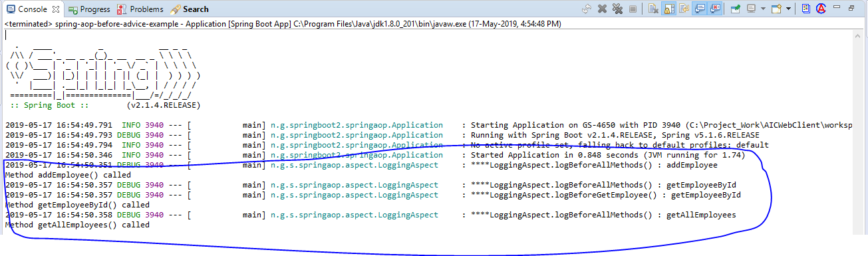The height and width of the screenshot is (256, 868).
Task: Open the Display Selected Console dropdown arrow
Action: pyautogui.click(x=763, y=9)
